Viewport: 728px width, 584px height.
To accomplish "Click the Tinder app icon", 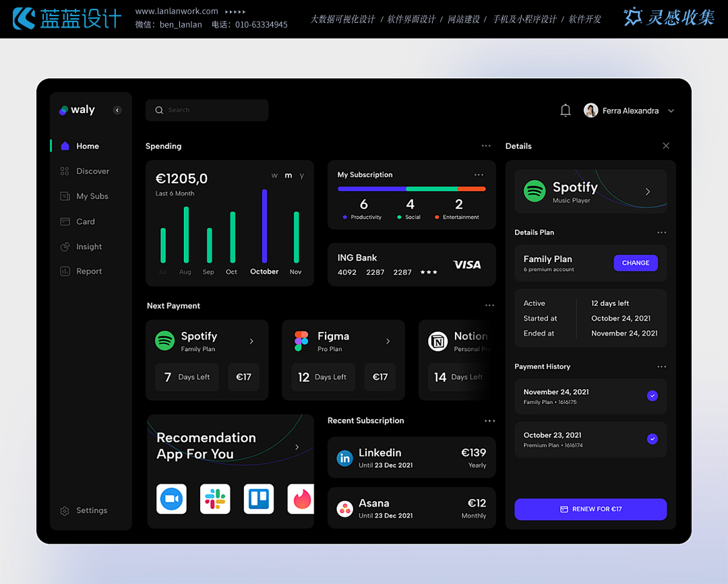I will 301,499.
